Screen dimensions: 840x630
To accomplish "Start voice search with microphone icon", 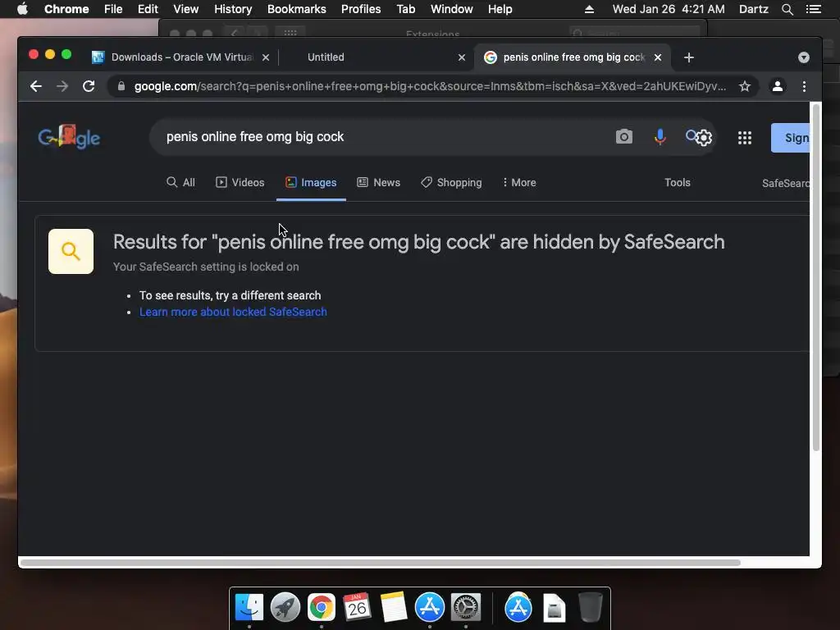I will click(x=660, y=137).
